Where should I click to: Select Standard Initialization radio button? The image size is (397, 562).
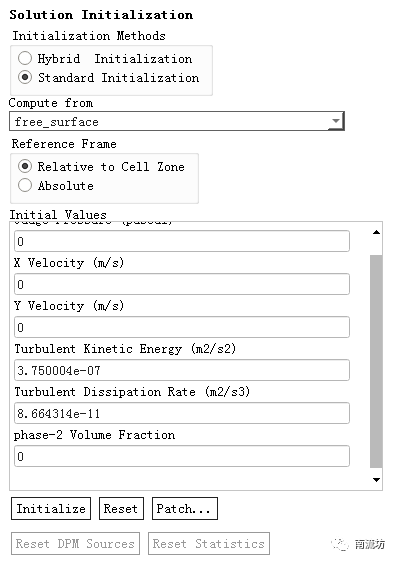pos(25,77)
